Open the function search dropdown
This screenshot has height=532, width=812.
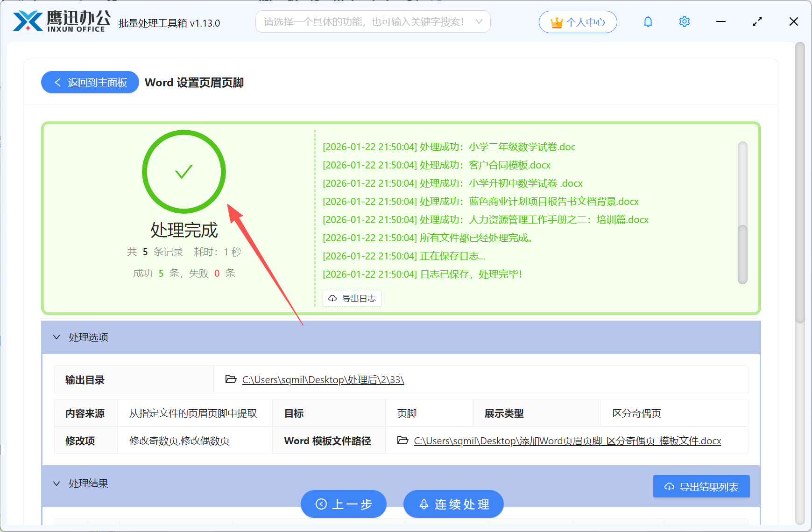pyautogui.click(x=479, y=21)
